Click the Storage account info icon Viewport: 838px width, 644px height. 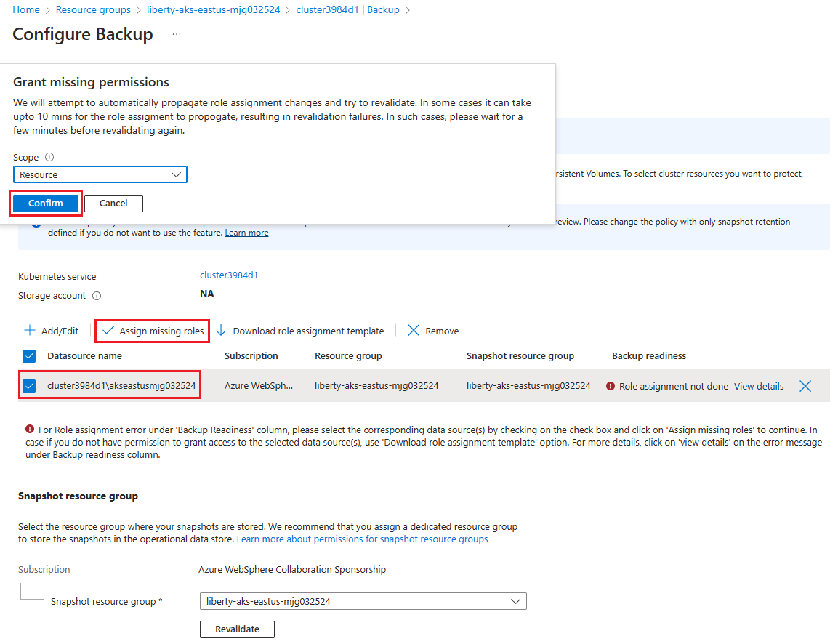click(x=97, y=296)
